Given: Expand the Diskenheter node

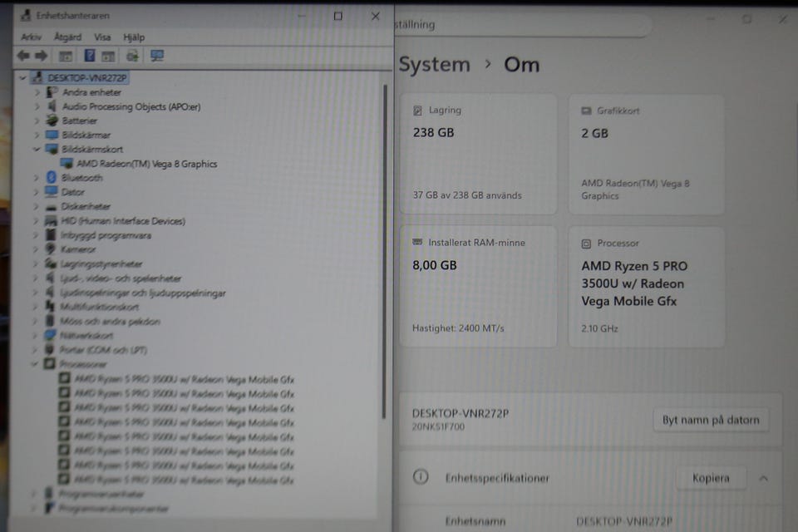Looking at the screenshot, I should 37,206.
